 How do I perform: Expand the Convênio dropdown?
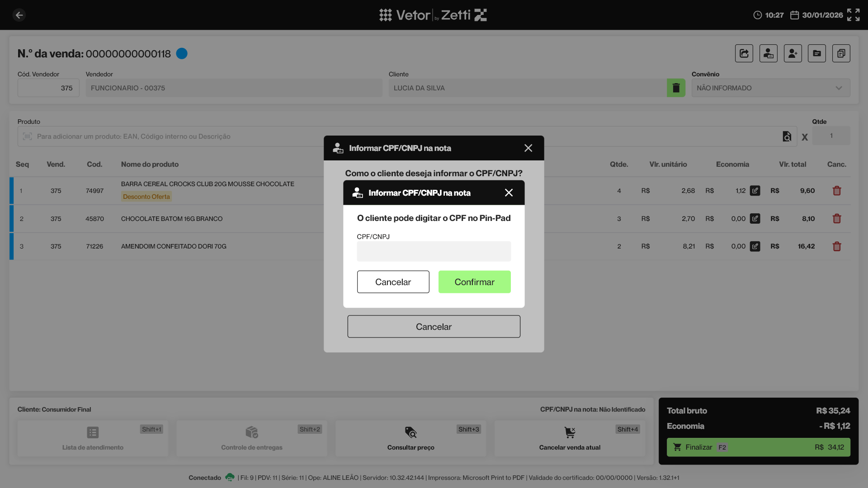[x=839, y=88]
